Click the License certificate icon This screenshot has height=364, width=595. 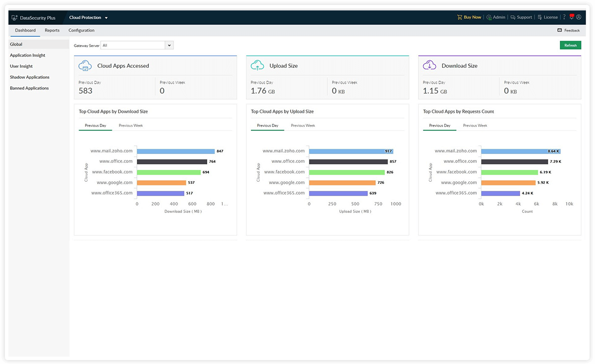pyautogui.click(x=540, y=17)
